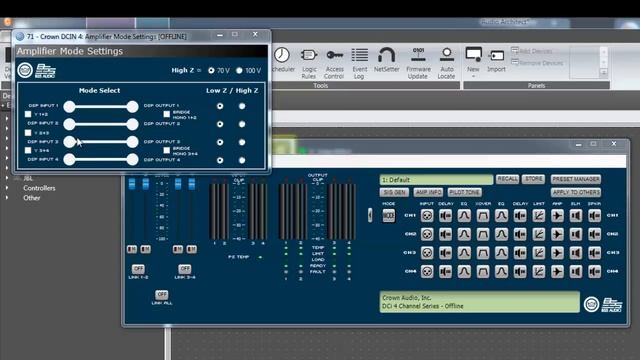The height and width of the screenshot is (360, 640).
Task: Expand the Controllers tree node
Action: [x=7, y=188]
